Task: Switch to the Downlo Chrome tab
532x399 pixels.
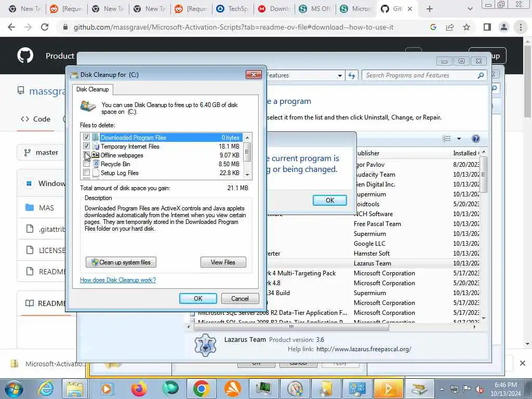Action: [274, 9]
